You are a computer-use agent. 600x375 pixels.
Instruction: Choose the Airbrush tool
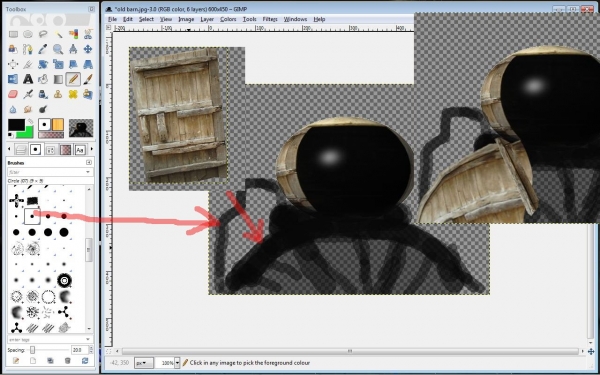[x=28, y=94]
